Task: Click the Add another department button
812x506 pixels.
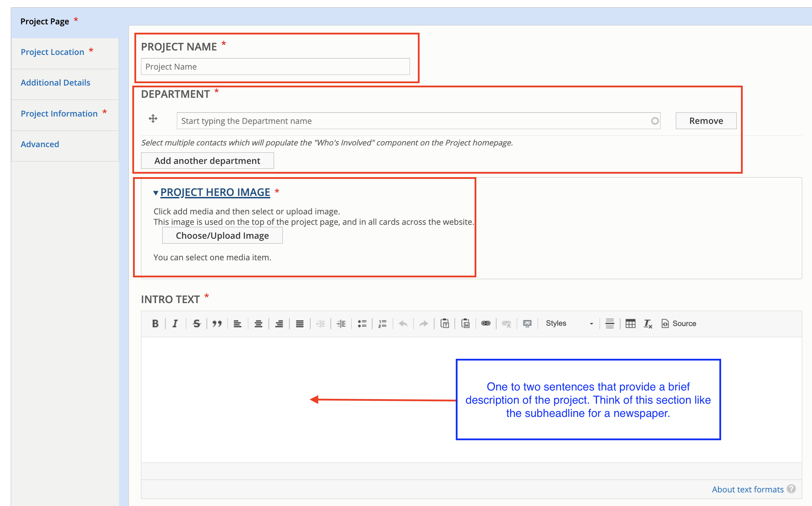Action: coord(207,161)
